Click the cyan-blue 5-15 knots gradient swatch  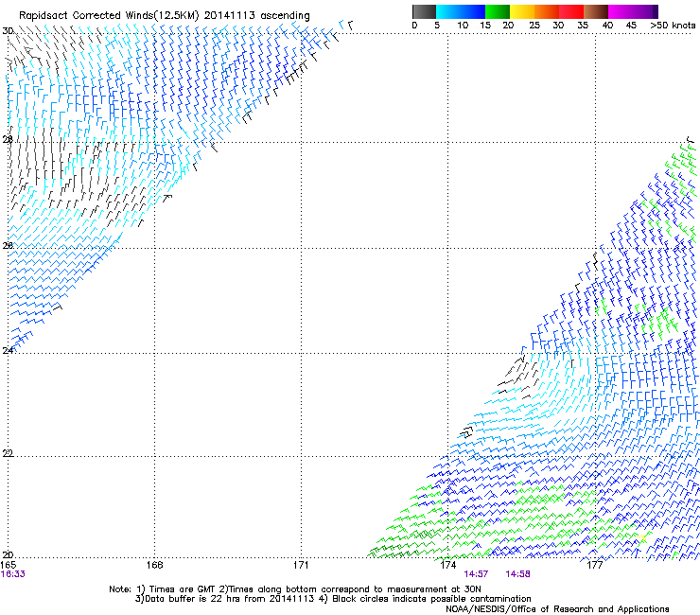pos(461,11)
